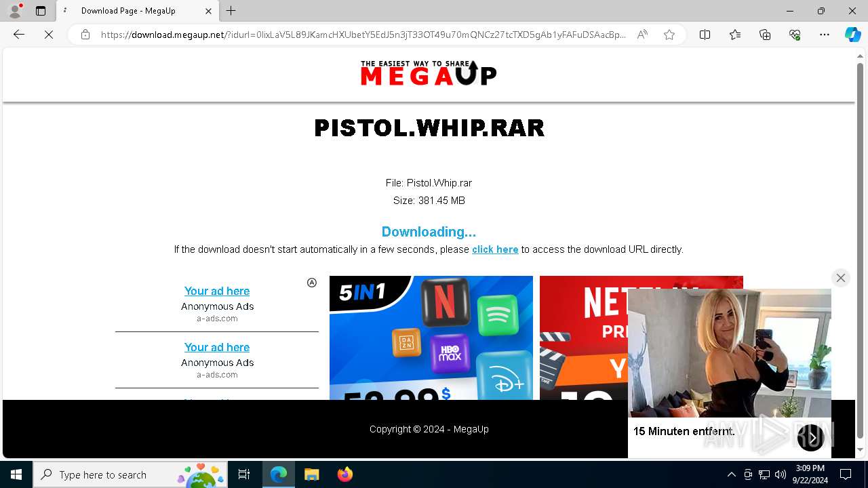Open network tray icon
Screen dimensions: 868x488
(764, 474)
